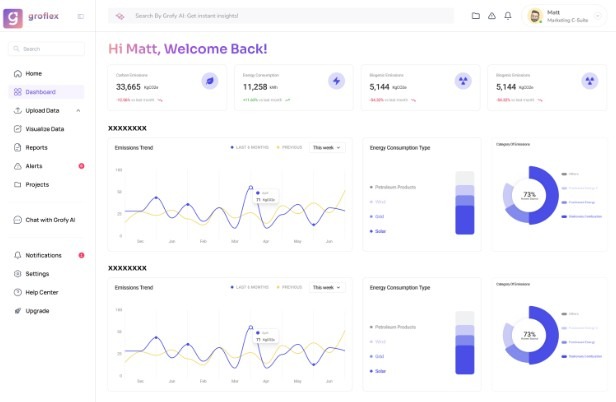Click the rocket Upgrade item in sidebar
This screenshot has height=402, width=616.
click(36, 311)
